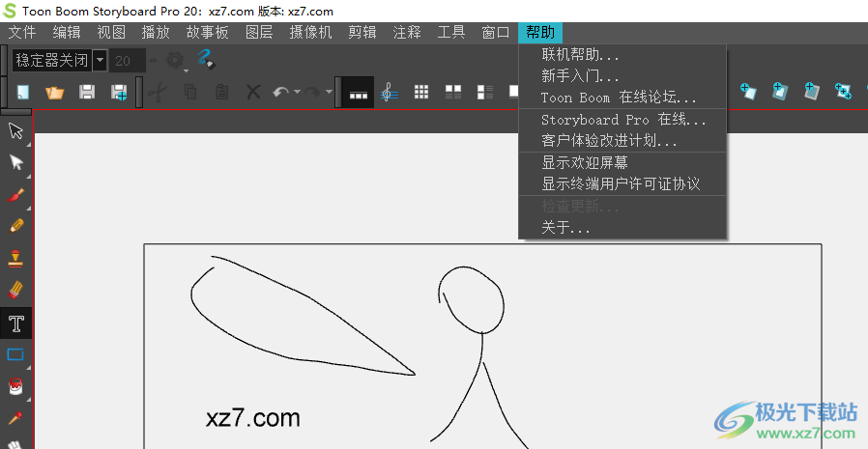Open the Undo history dropdown arrow
Image resolution: width=868 pixels, height=449 pixels.
(298, 92)
